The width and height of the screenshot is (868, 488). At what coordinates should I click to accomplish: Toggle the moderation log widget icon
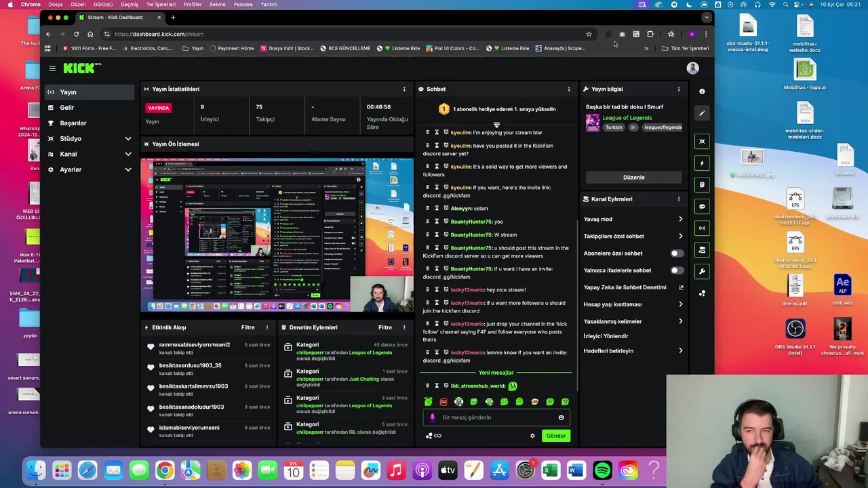pos(702,184)
